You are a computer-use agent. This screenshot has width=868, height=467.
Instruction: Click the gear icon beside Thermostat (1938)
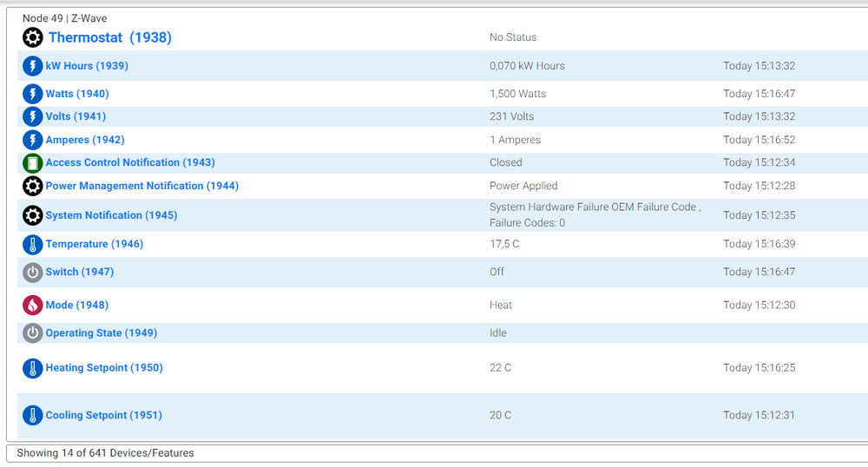32,37
